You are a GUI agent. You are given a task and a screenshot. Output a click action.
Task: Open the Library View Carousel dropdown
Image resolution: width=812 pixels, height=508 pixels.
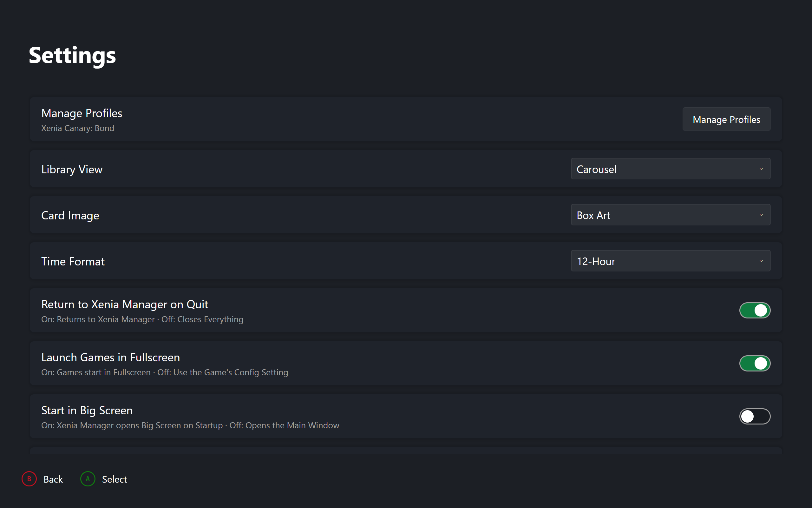671,169
